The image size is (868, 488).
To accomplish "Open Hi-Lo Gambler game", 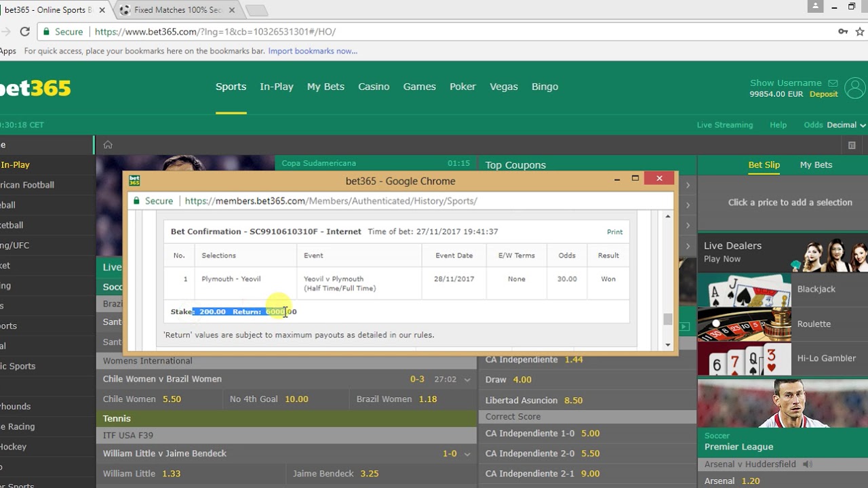I will 782,359.
